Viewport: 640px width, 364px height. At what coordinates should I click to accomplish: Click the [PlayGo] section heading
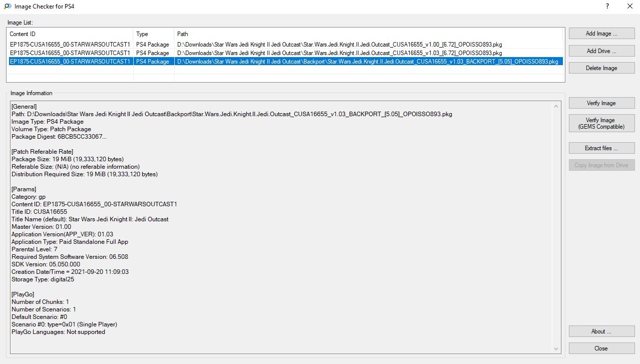(x=23, y=294)
